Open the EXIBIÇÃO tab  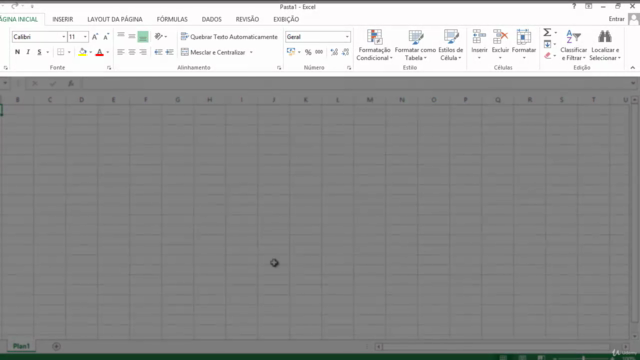point(286,19)
